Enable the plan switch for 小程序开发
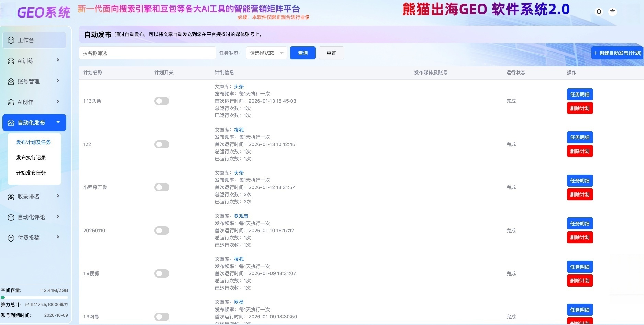This screenshot has height=325, width=644. click(162, 187)
